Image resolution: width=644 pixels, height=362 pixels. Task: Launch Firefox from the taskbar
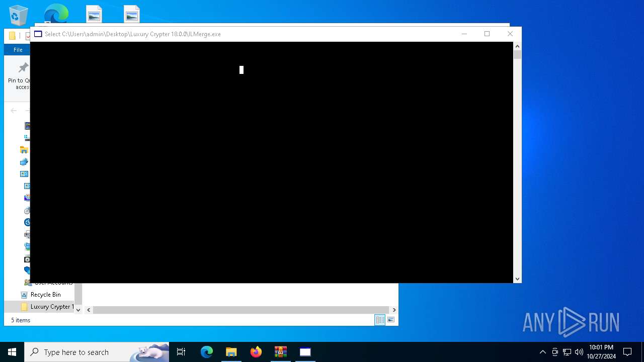[256, 352]
